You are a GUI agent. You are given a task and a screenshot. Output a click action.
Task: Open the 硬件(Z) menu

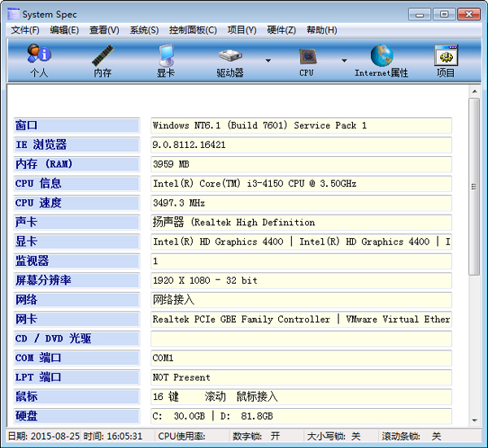pyautogui.click(x=281, y=30)
